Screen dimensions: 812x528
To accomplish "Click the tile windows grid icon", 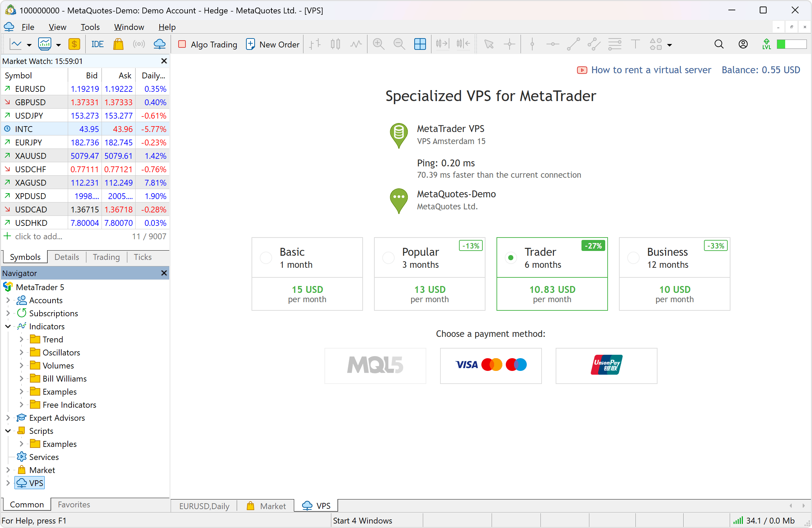I will tap(420, 44).
